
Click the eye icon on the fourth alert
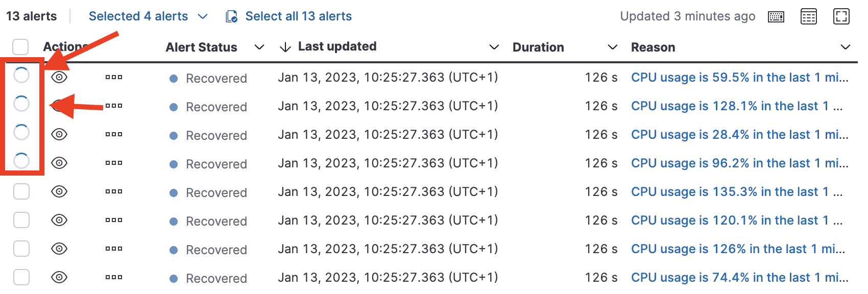click(59, 163)
